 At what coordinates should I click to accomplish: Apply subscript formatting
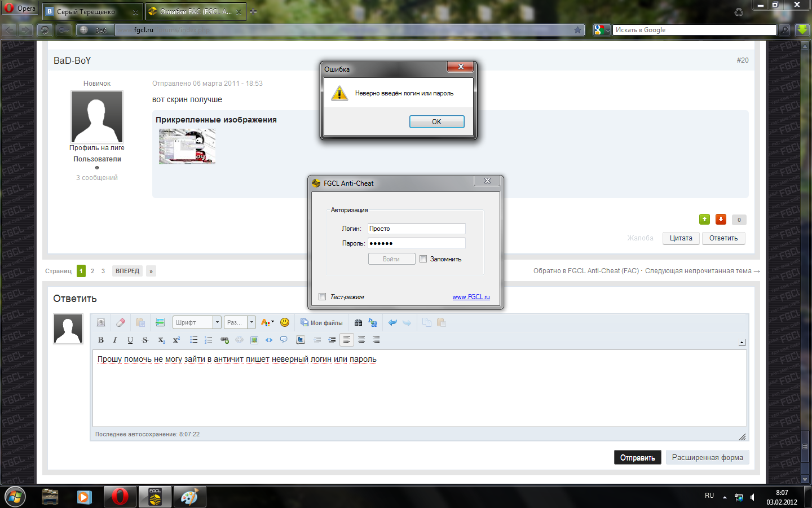(x=161, y=340)
